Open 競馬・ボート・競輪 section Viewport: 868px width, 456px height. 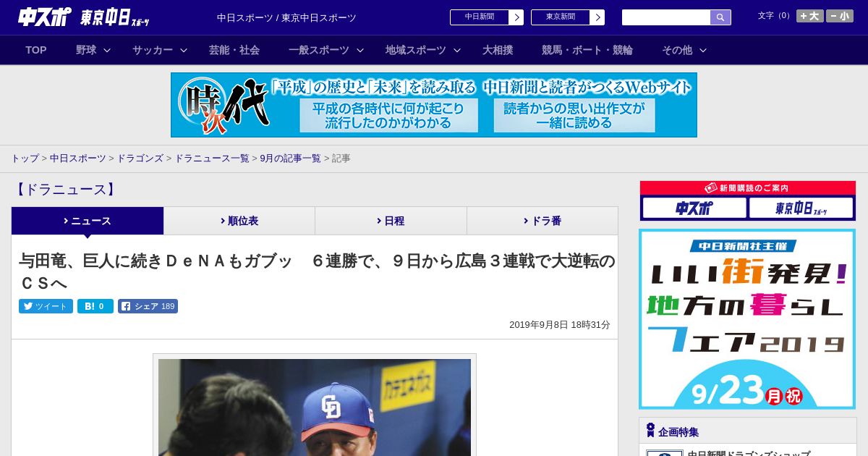(x=587, y=50)
